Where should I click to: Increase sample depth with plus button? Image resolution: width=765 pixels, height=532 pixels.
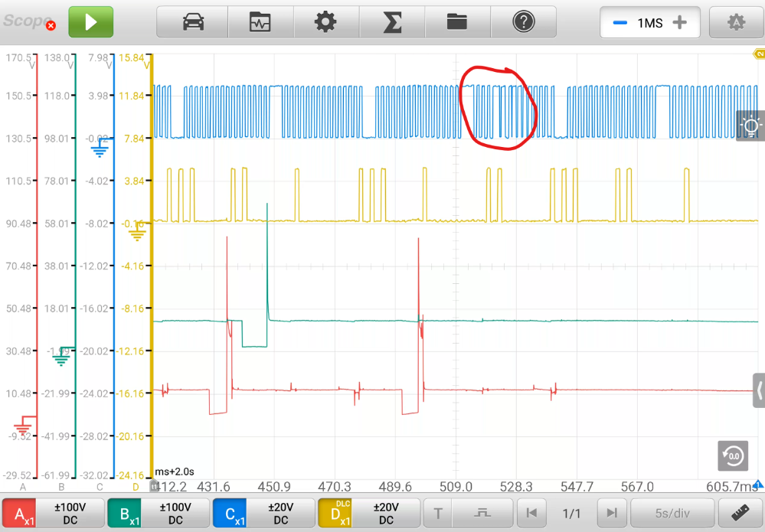679,23
